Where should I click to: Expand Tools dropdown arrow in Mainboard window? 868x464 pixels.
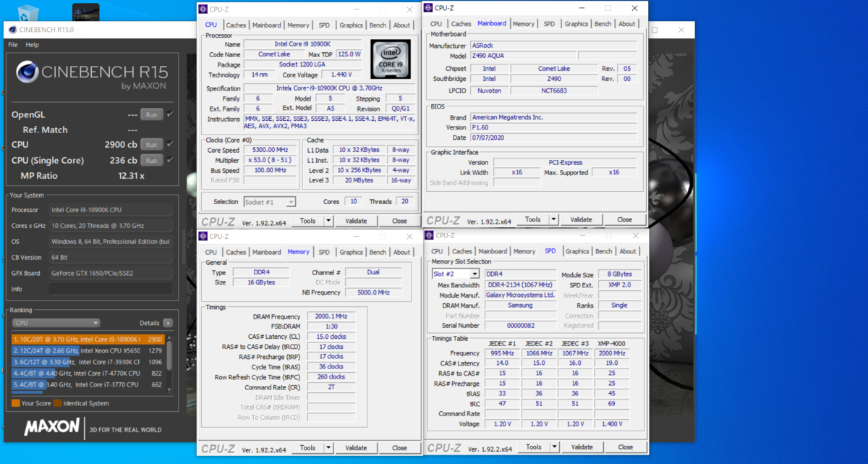click(554, 219)
